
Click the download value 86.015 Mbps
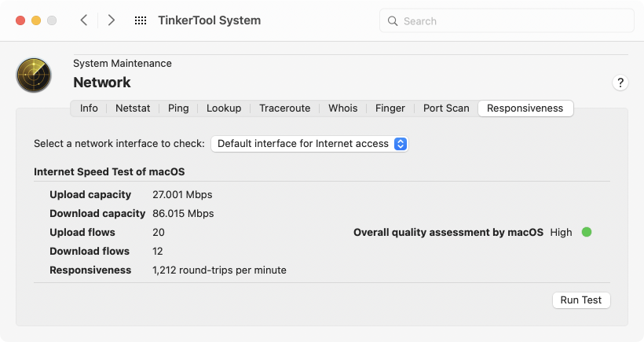pos(183,213)
